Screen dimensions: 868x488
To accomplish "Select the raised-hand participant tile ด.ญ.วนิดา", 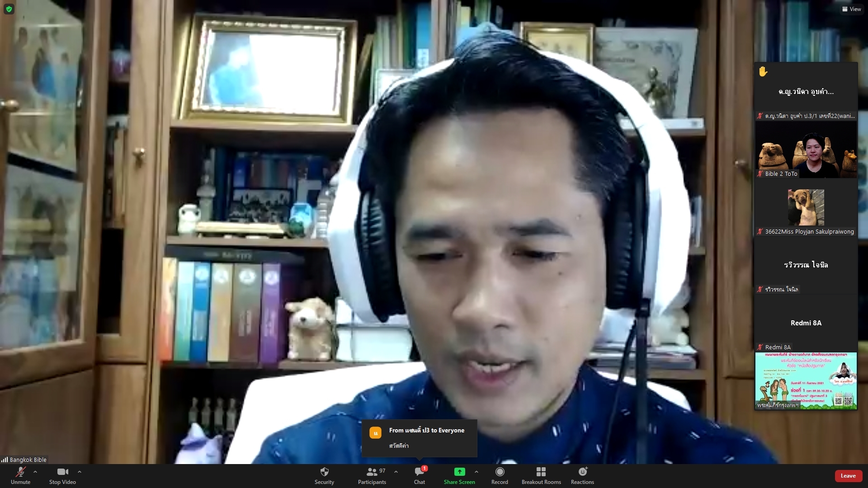I will click(806, 91).
